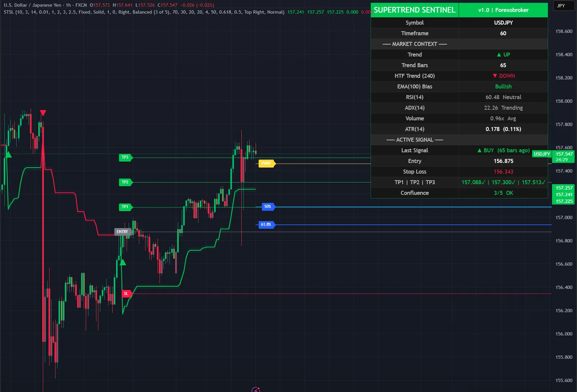577x392 pixels.
Task: Click the 157.000 price axis label
Action: 564,217
